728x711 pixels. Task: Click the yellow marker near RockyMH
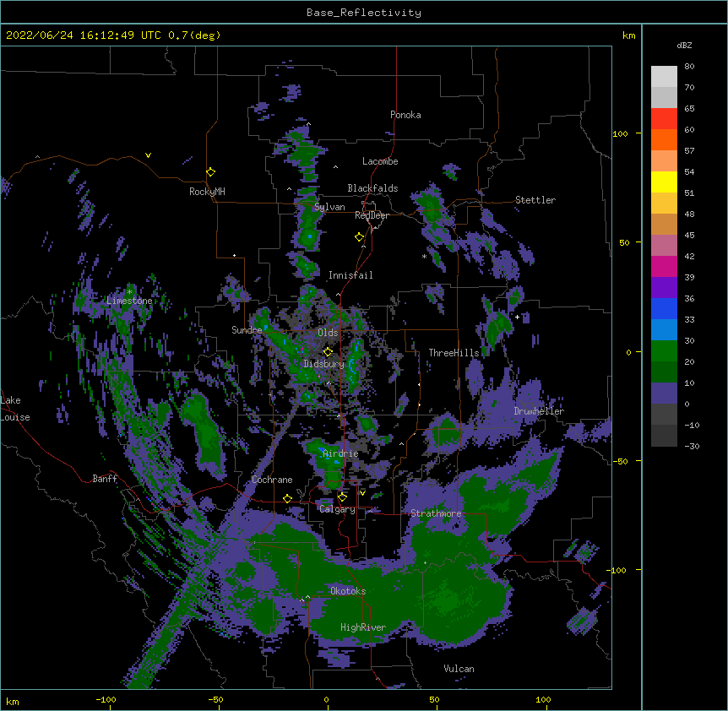pos(210,172)
